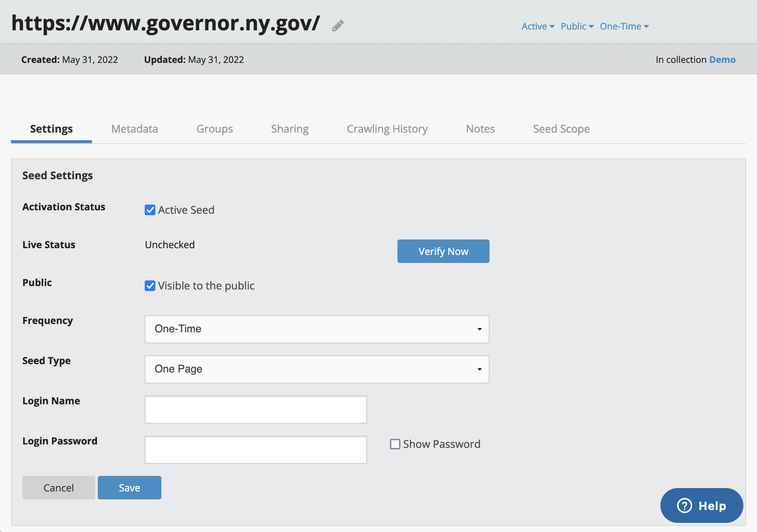The image size is (757, 532).
Task: Select the Groups tab
Action: point(214,129)
